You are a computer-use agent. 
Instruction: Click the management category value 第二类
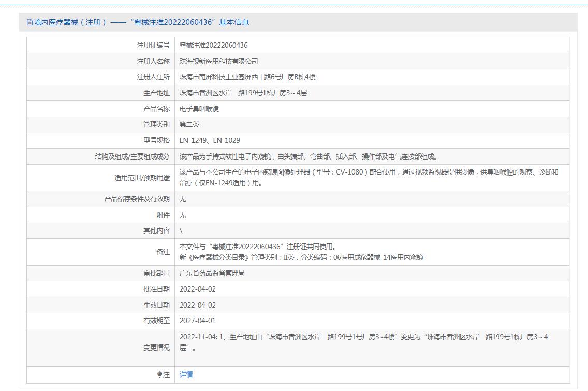[x=189, y=124]
